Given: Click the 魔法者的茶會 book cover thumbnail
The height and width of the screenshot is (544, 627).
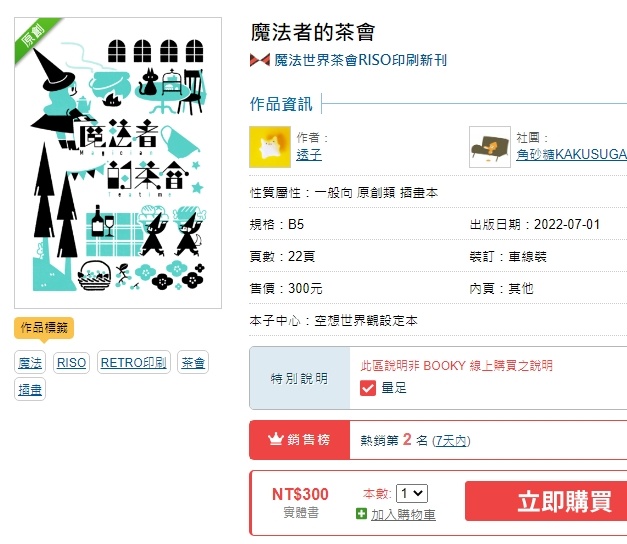Looking at the screenshot, I should click(118, 163).
